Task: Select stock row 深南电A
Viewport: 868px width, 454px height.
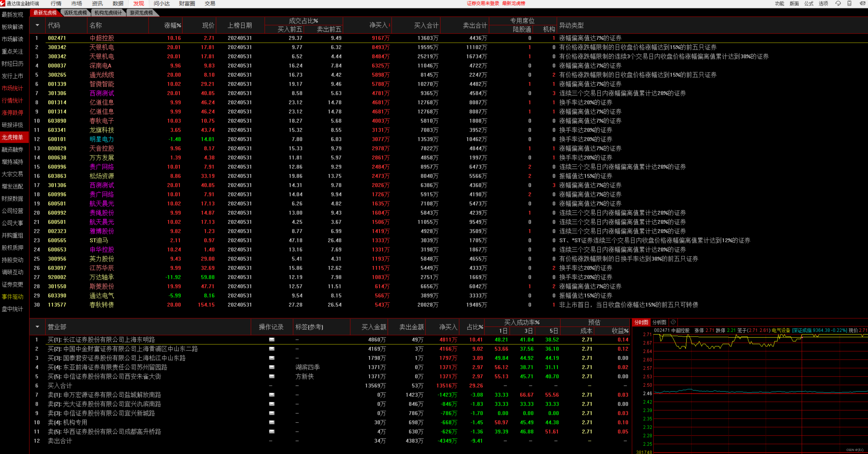Action: pos(449,66)
